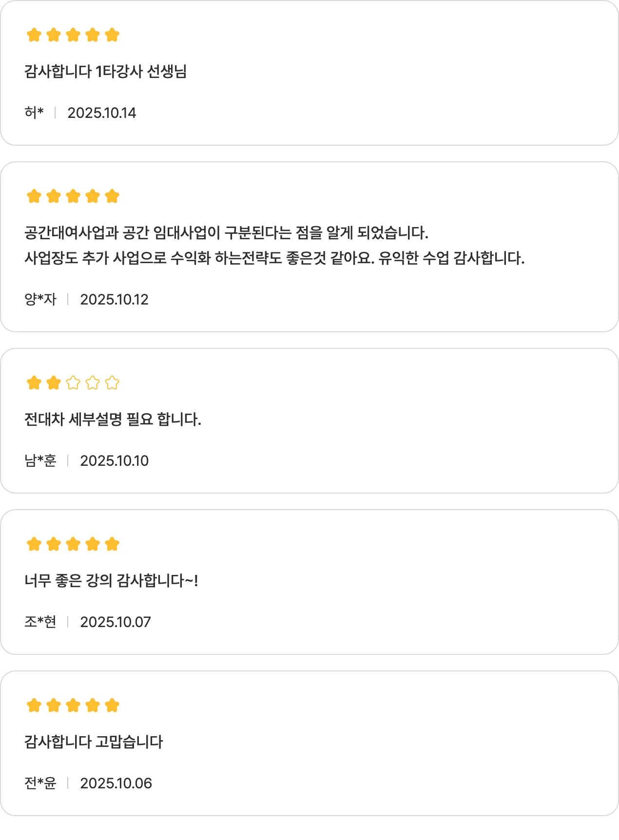This screenshot has width=619, height=840.
Task: Click reviewer name 전*윤
Action: click(40, 783)
